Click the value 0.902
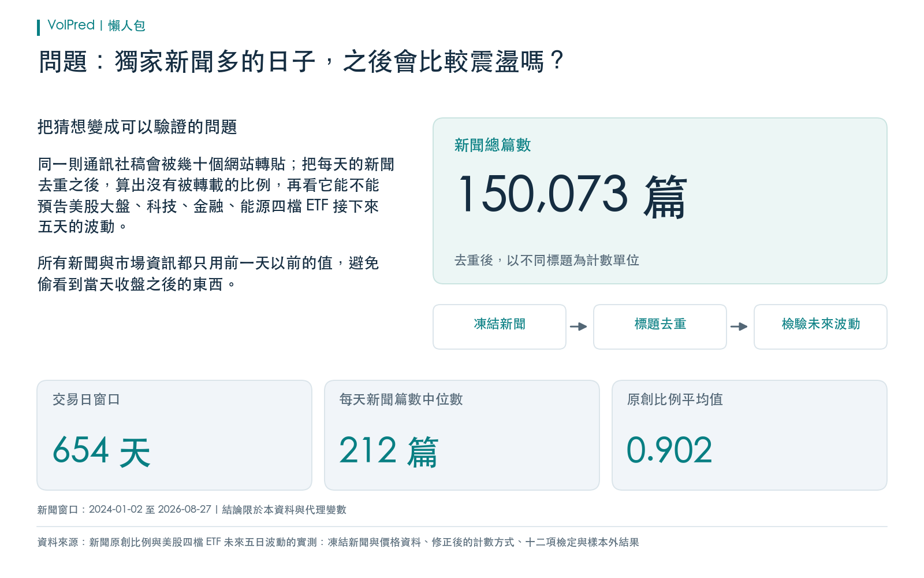 point(670,450)
